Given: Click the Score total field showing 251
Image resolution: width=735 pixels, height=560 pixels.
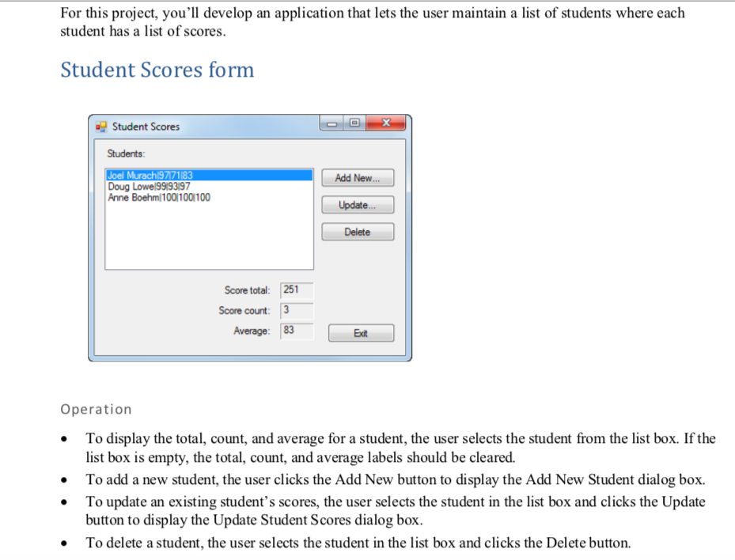Looking at the screenshot, I should 297,289.
